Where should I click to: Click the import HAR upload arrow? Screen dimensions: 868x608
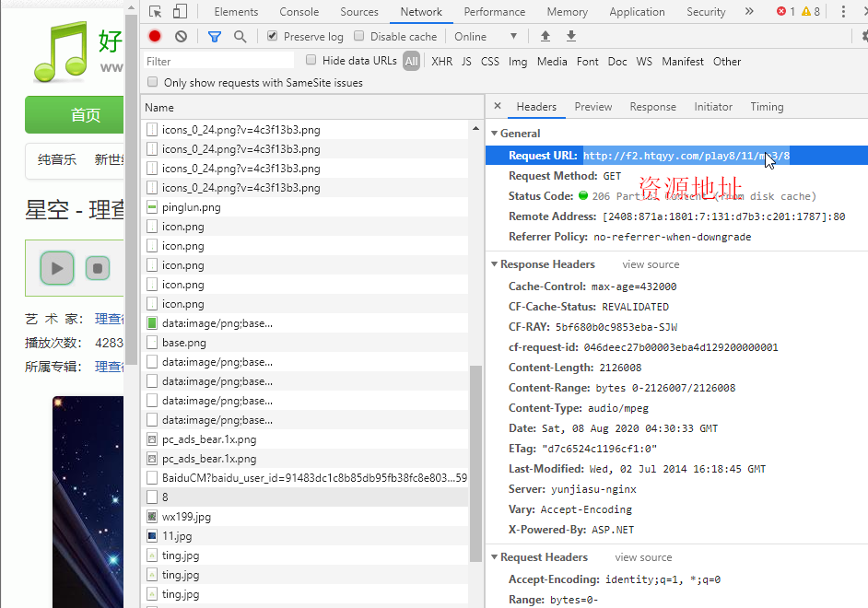[545, 37]
